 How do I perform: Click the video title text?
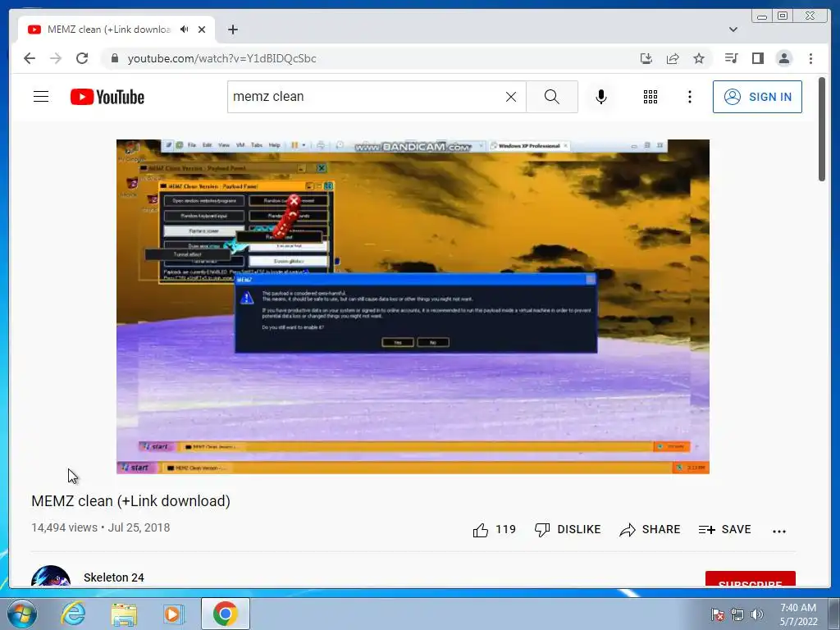click(x=130, y=501)
